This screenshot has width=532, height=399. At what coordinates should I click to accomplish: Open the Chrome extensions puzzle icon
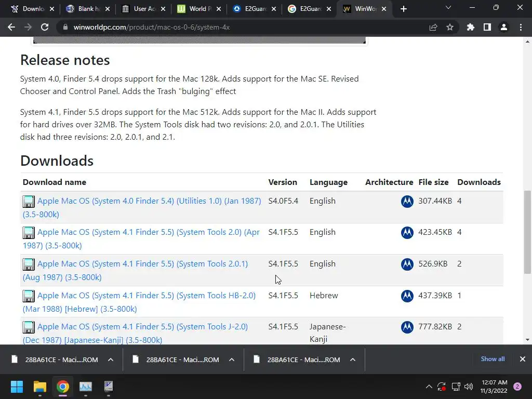coord(471,27)
